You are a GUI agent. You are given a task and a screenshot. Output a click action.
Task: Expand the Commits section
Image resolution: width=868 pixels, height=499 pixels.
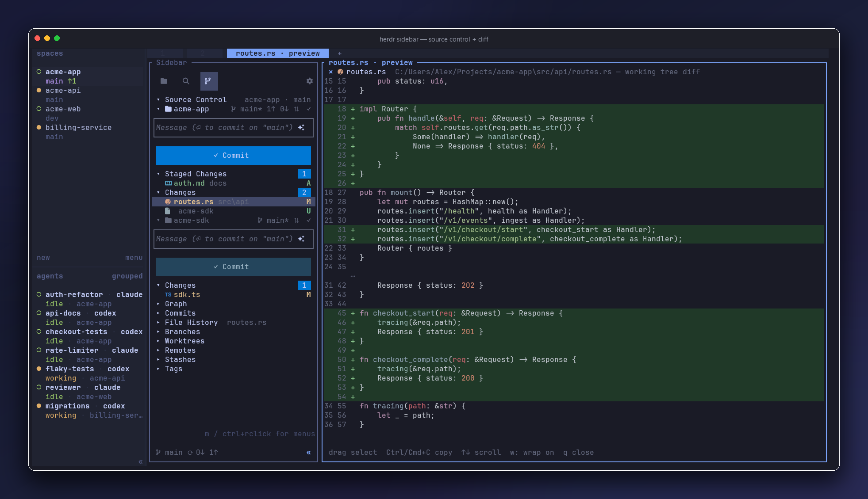158,313
